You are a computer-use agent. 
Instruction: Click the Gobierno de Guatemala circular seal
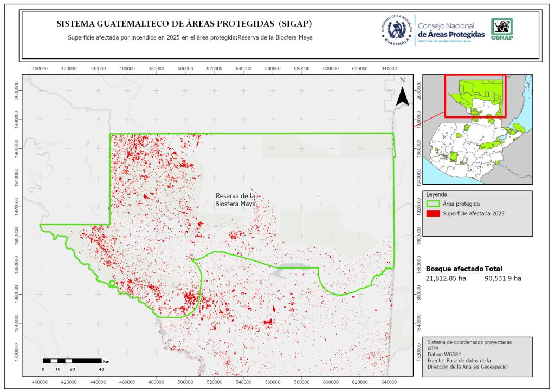pyautogui.click(x=395, y=30)
